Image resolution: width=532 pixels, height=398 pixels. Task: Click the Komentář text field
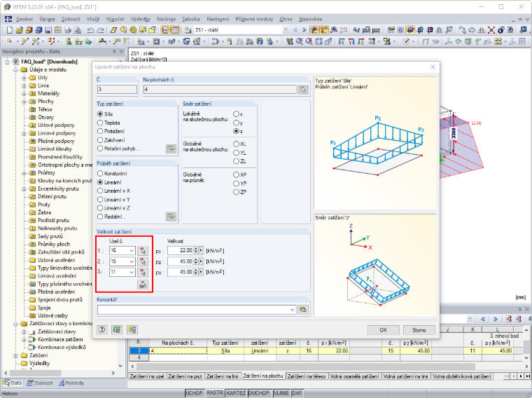point(193,310)
